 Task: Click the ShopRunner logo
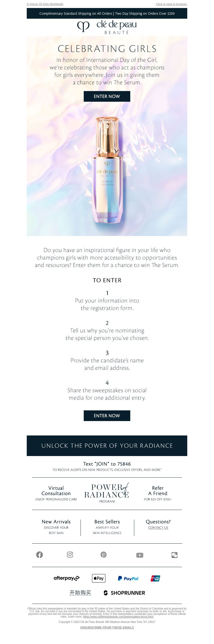[124, 593]
